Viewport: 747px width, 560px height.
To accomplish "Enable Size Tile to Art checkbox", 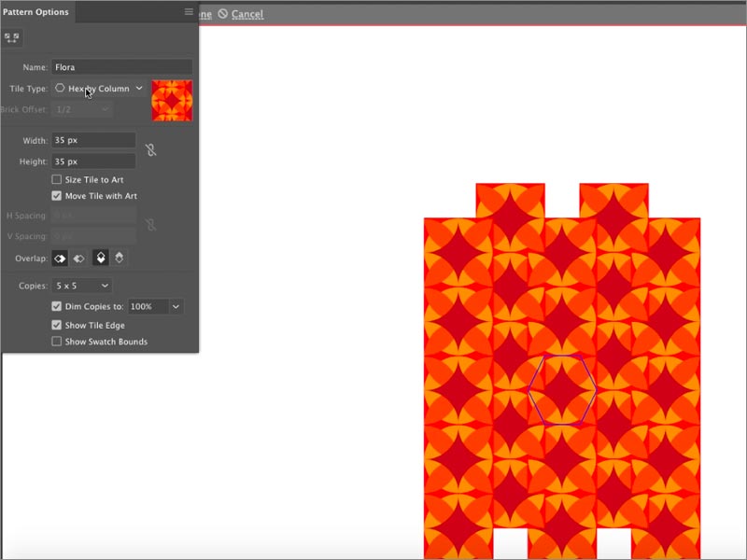I will click(57, 179).
